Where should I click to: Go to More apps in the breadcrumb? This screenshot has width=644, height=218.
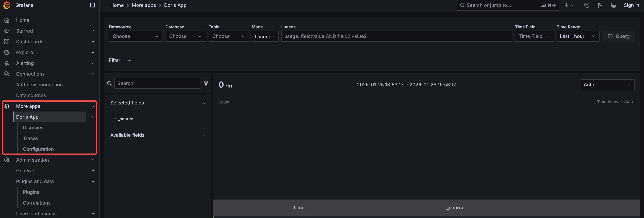(x=144, y=5)
